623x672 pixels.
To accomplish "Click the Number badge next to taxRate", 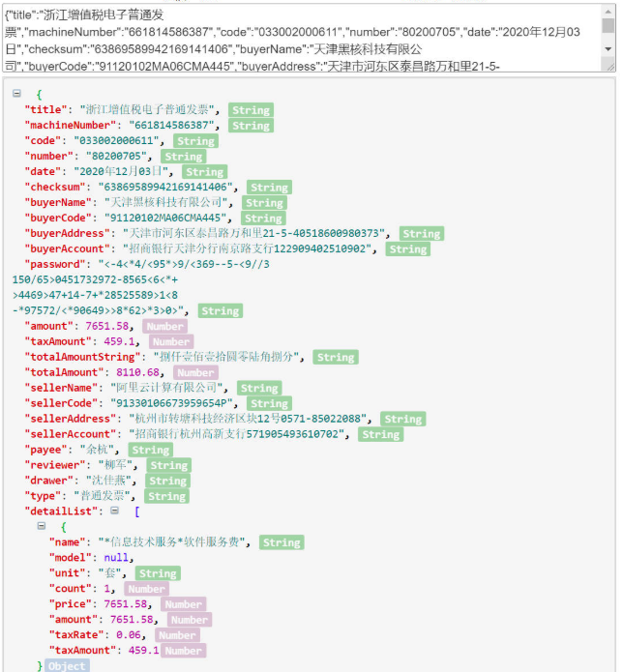I will pos(177,635).
